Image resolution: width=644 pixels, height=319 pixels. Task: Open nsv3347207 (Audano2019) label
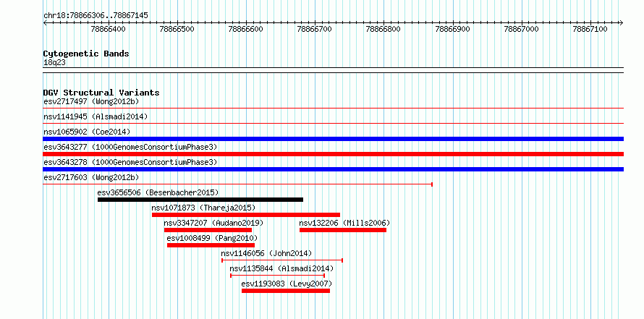pyautogui.click(x=213, y=223)
